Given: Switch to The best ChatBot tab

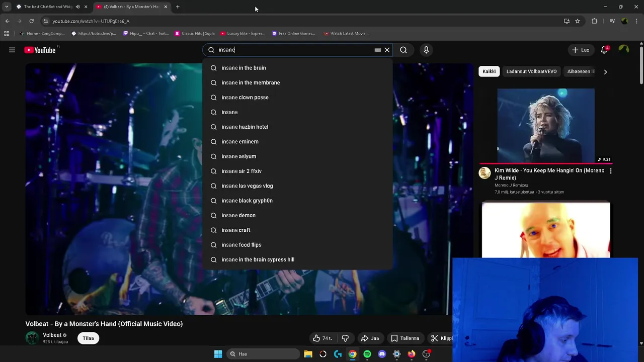Looking at the screenshot, I should tap(47, 7).
